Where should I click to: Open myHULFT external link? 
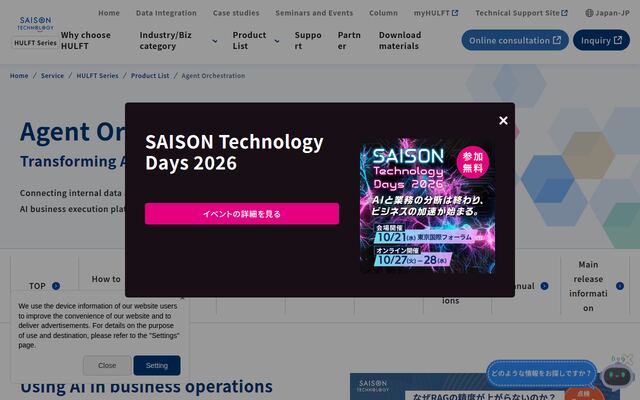pyautogui.click(x=436, y=13)
